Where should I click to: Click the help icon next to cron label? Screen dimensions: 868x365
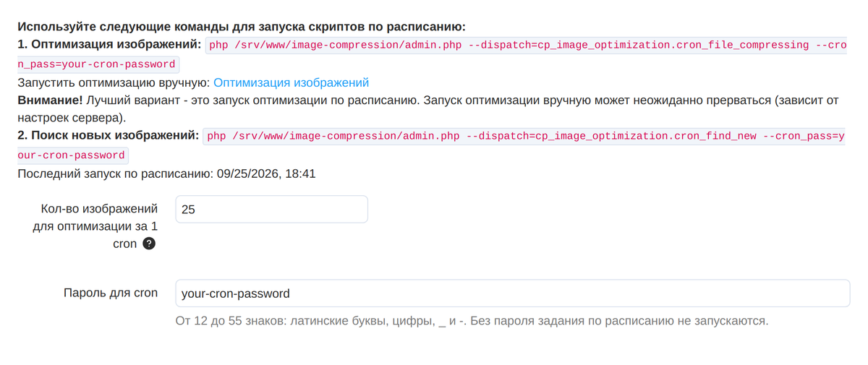pos(149,244)
